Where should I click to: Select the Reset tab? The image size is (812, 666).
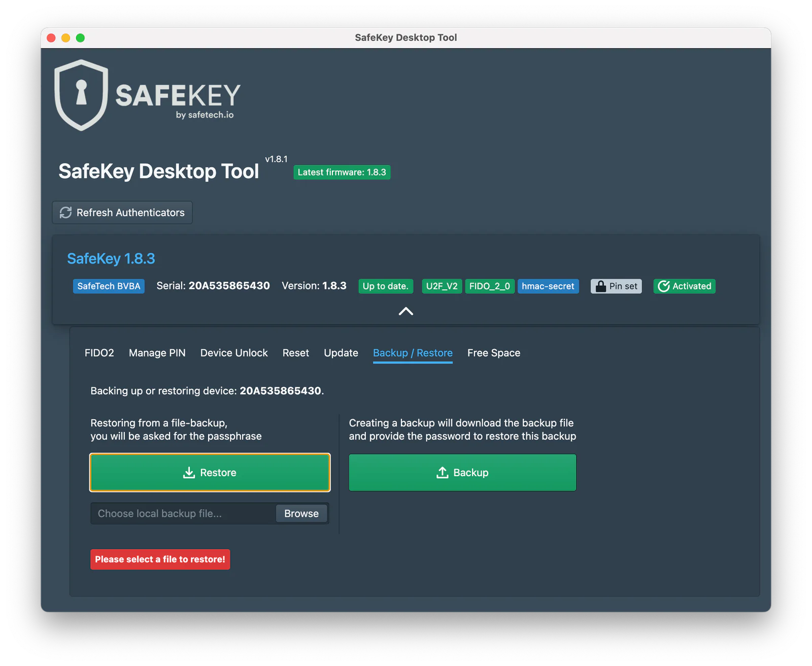[x=296, y=353]
